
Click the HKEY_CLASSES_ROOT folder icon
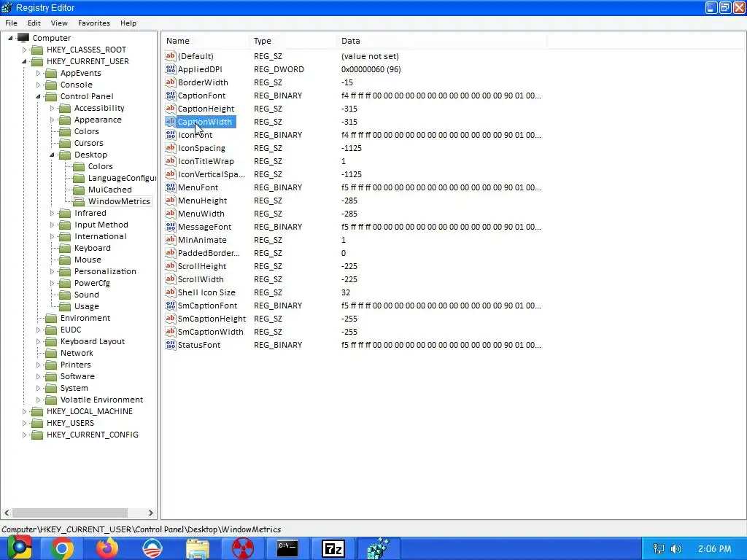coord(37,50)
